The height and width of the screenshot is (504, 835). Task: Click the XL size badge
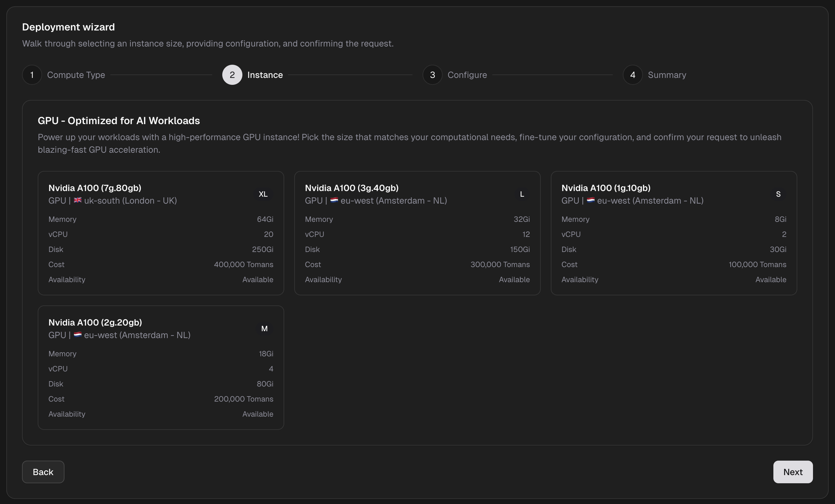263,194
